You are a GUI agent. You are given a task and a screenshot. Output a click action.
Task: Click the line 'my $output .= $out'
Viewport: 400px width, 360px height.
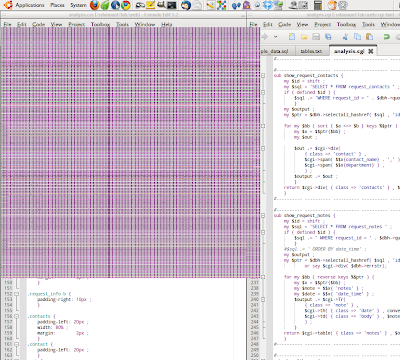click(x=316, y=176)
